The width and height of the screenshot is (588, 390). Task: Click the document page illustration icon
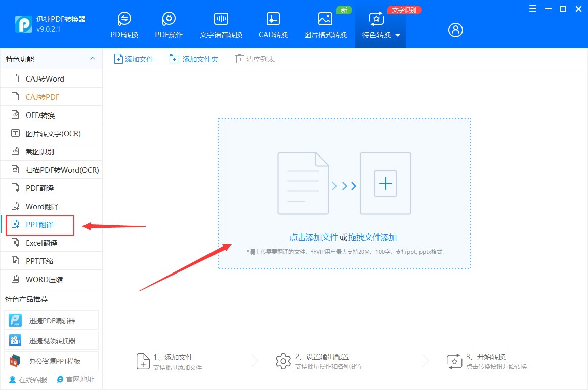[303, 183]
